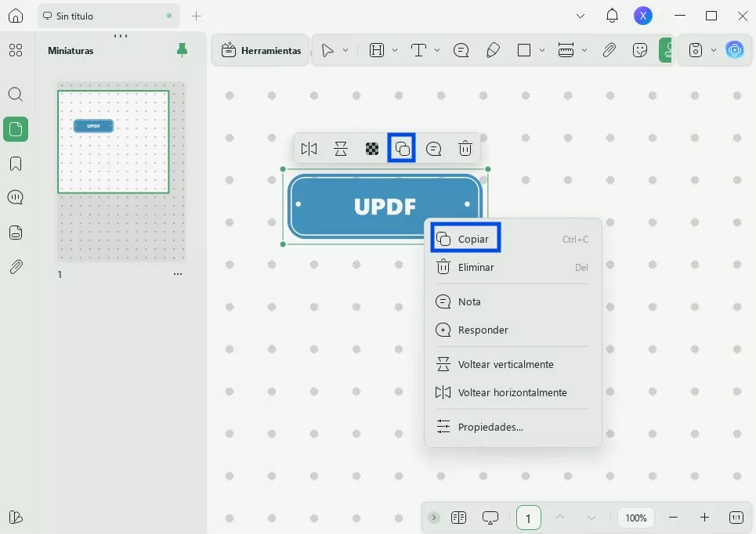This screenshot has width=756, height=534.
Task: Select the sticky note comment tool
Action: [461, 50]
